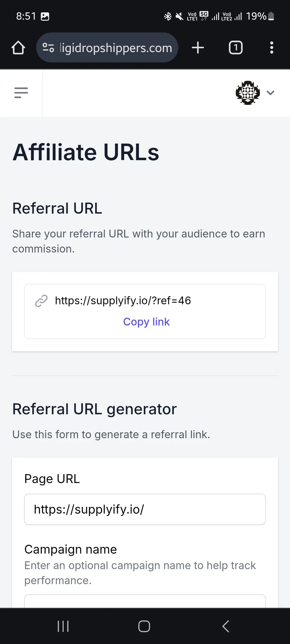Click the profile avatar image
This screenshot has height=644, width=290.
click(x=248, y=93)
